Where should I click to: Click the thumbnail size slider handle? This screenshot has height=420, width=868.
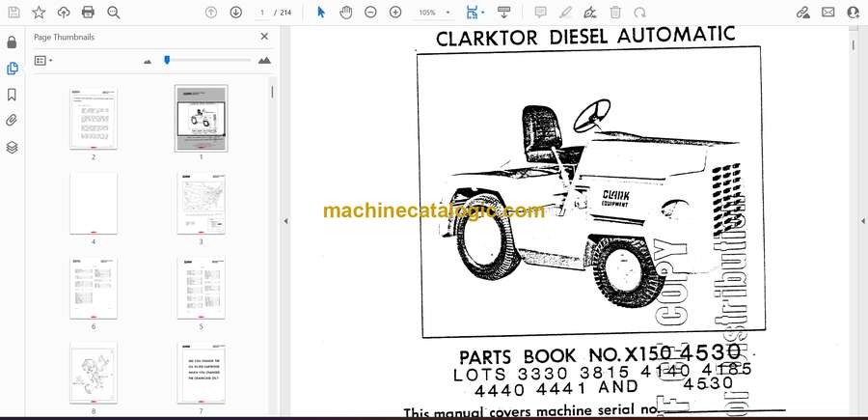click(x=167, y=60)
